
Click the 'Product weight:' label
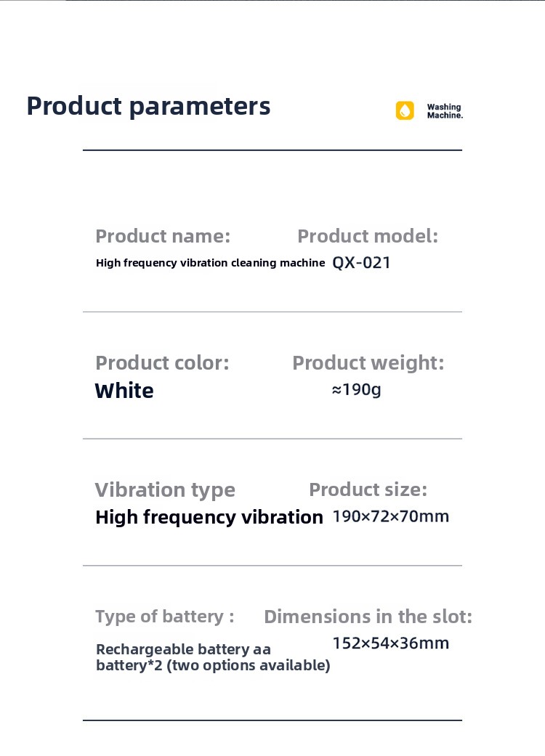click(368, 362)
